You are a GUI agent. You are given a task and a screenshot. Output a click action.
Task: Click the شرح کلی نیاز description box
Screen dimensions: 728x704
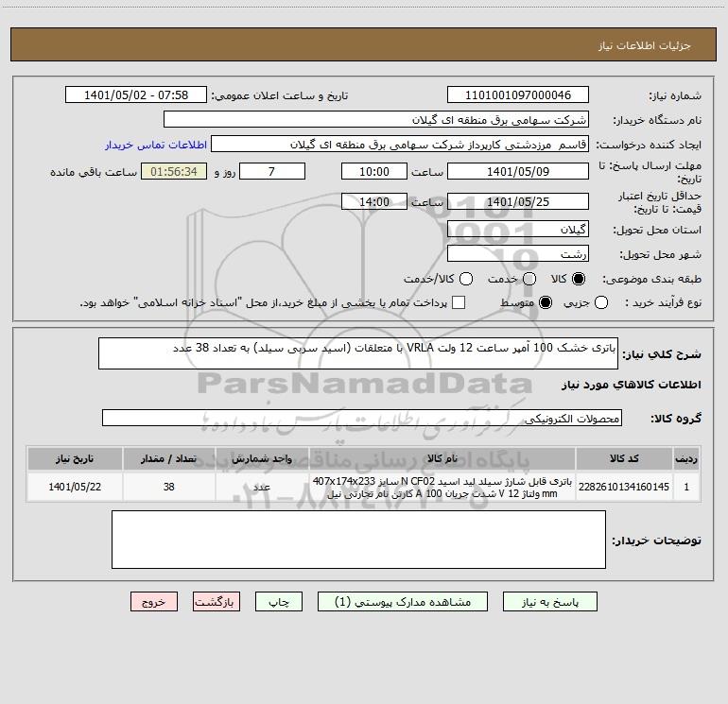pyautogui.click(x=358, y=353)
